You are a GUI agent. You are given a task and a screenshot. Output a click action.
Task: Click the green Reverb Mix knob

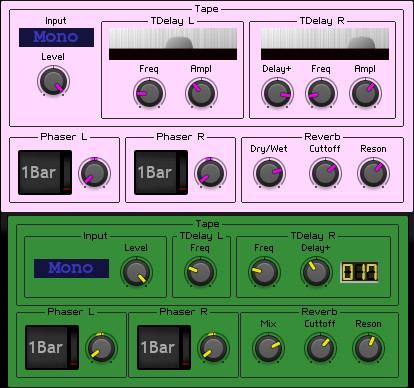[268, 348]
